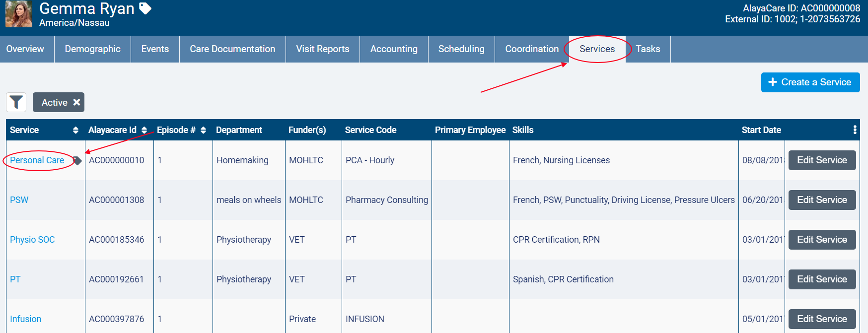Sort the table by Service column
The width and height of the screenshot is (868, 333).
tap(75, 130)
